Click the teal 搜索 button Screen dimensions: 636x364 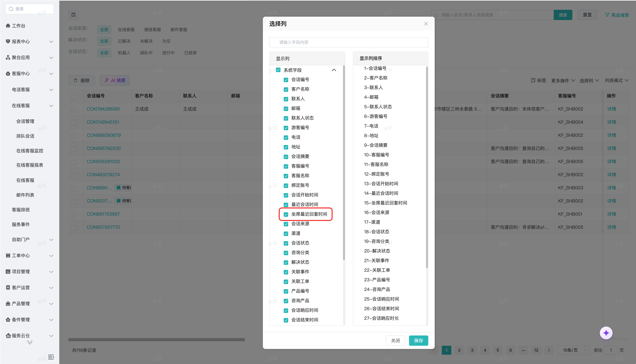click(563, 15)
